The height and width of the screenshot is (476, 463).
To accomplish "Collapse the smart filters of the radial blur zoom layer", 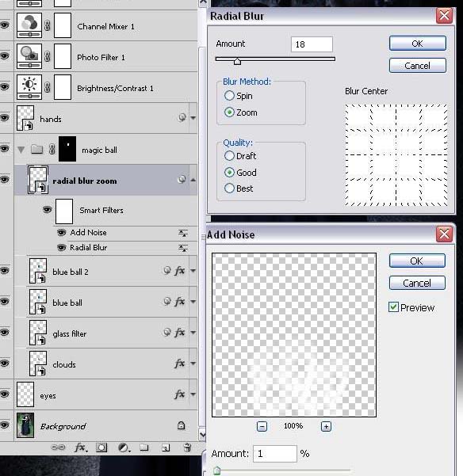I will click(x=193, y=180).
